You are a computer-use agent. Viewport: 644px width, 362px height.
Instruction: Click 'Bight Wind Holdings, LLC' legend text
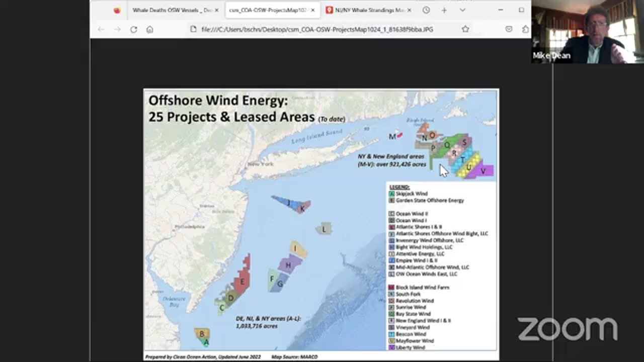pos(424,247)
